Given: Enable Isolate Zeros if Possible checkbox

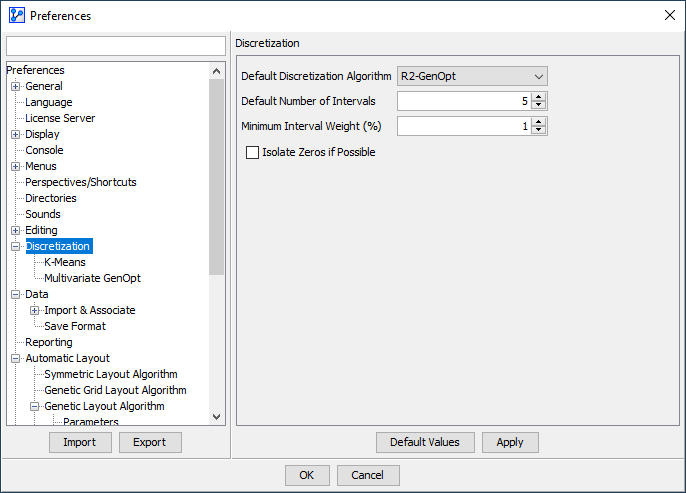Looking at the screenshot, I should coord(252,152).
